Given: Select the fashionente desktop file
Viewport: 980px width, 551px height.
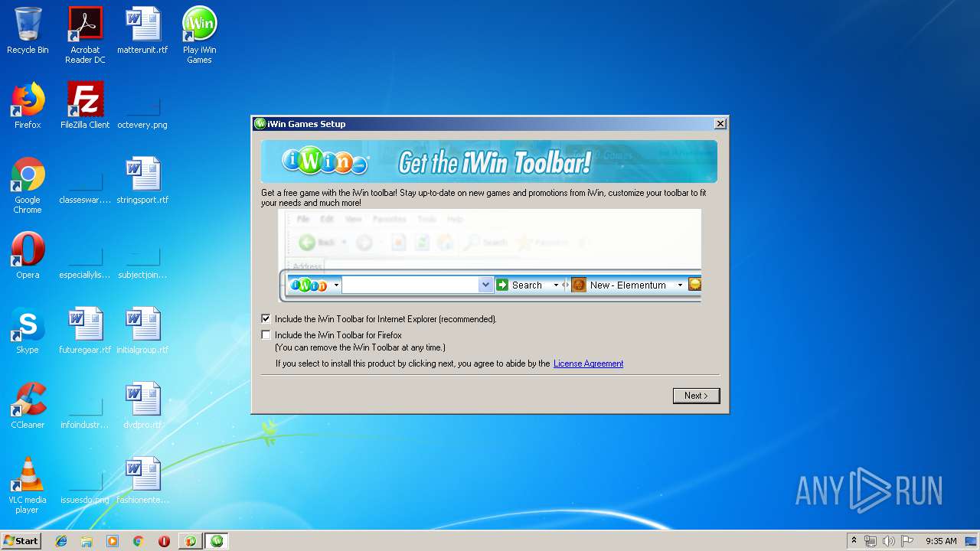Looking at the screenshot, I should tap(142, 481).
